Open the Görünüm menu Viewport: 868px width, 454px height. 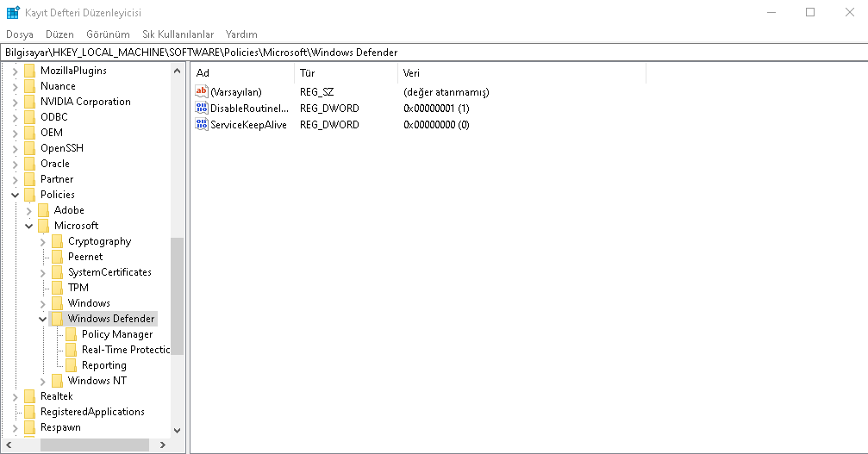108,34
